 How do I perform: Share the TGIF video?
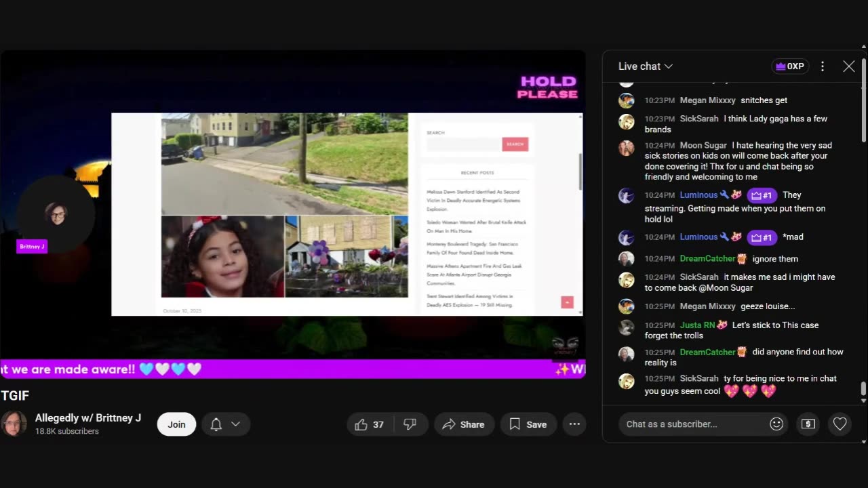click(464, 424)
